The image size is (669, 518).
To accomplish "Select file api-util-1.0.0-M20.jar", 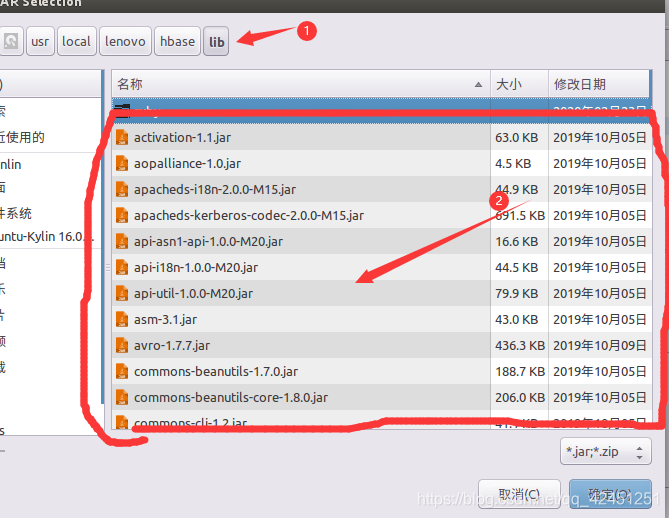I will click(x=382, y=294).
